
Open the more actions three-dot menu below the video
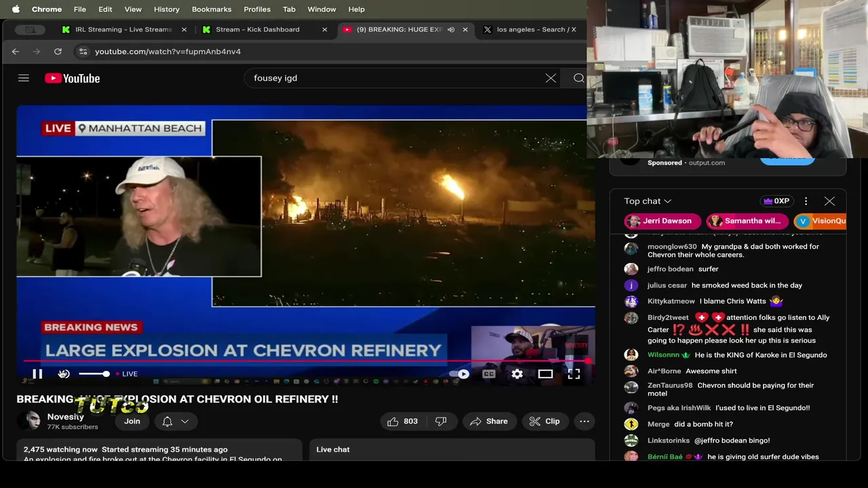584,421
